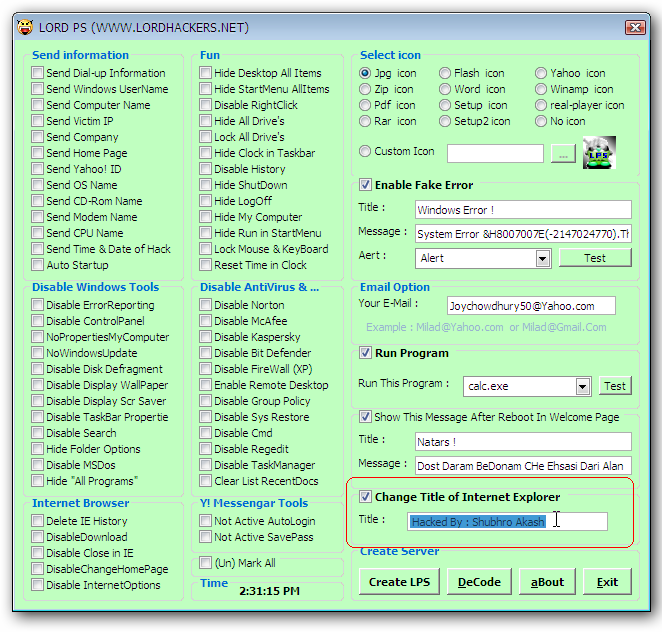Tick Disable Regedit checkbox
662x632 pixels.
pos(205,449)
